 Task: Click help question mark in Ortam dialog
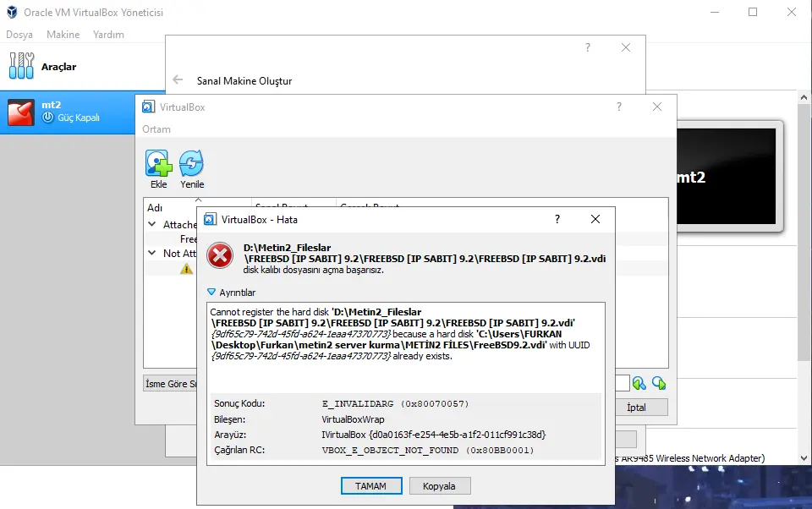coord(619,107)
